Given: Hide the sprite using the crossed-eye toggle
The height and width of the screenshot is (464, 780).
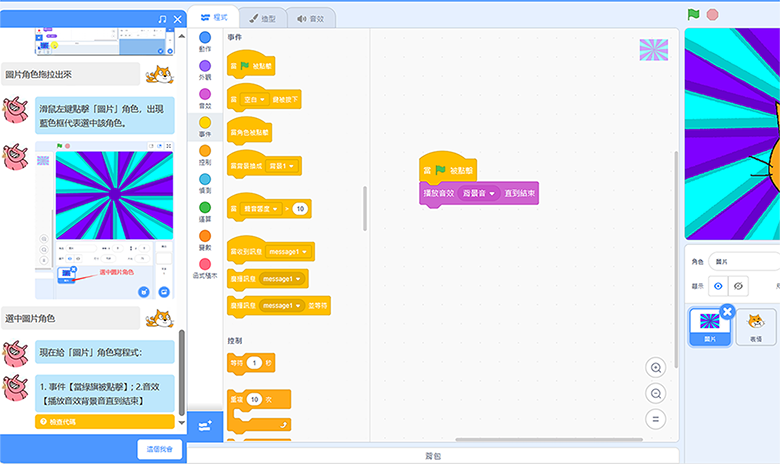Looking at the screenshot, I should (739, 285).
